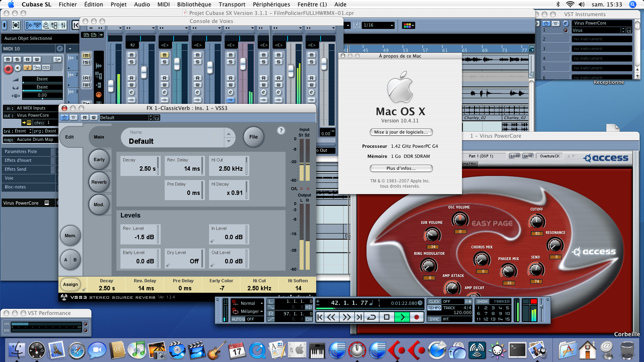
Task: Go to project start with transport button
Action: click(x=320, y=317)
